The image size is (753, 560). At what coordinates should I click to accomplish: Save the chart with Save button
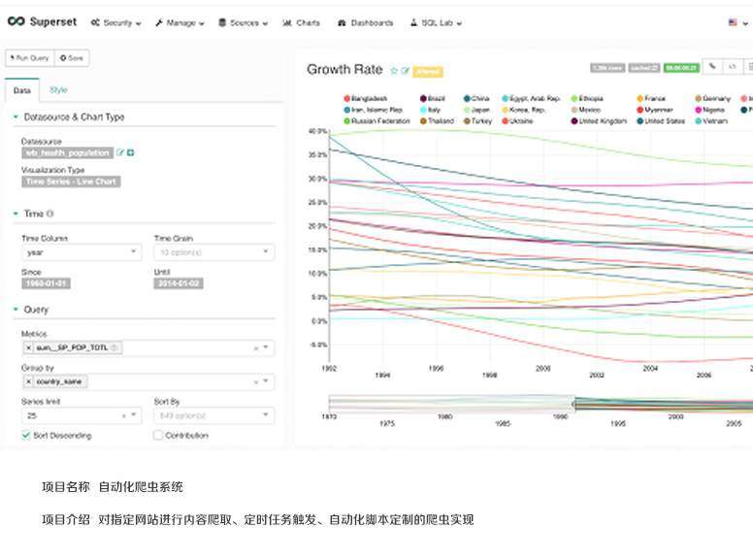[x=72, y=58]
